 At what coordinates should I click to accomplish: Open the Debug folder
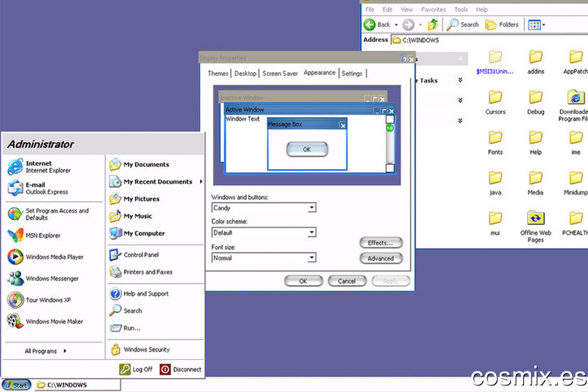coord(536,102)
